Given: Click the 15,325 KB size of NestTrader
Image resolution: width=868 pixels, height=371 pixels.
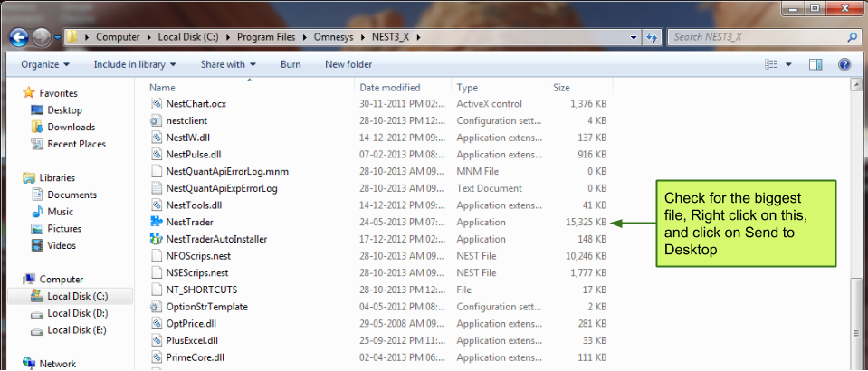Looking at the screenshot, I should [x=587, y=222].
